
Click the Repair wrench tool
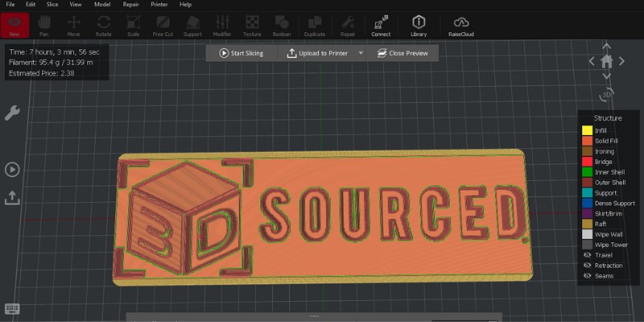348,26
